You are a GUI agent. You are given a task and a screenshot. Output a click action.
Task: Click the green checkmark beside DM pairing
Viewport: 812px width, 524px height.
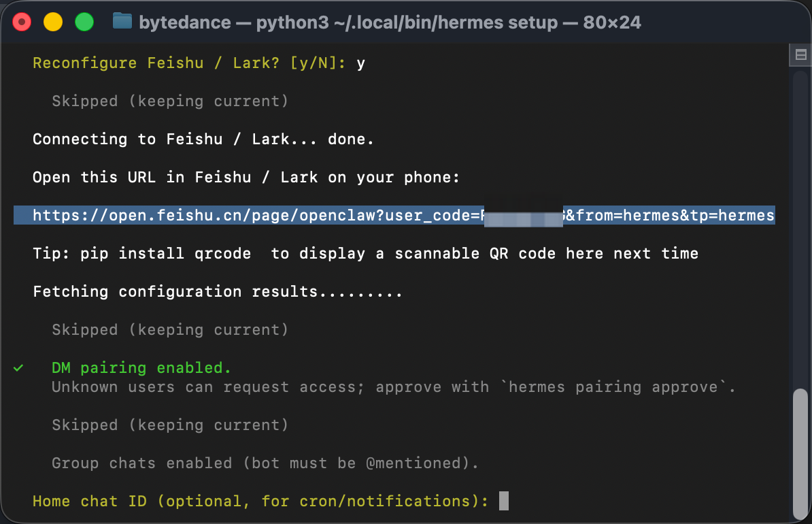[x=18, y=368]
